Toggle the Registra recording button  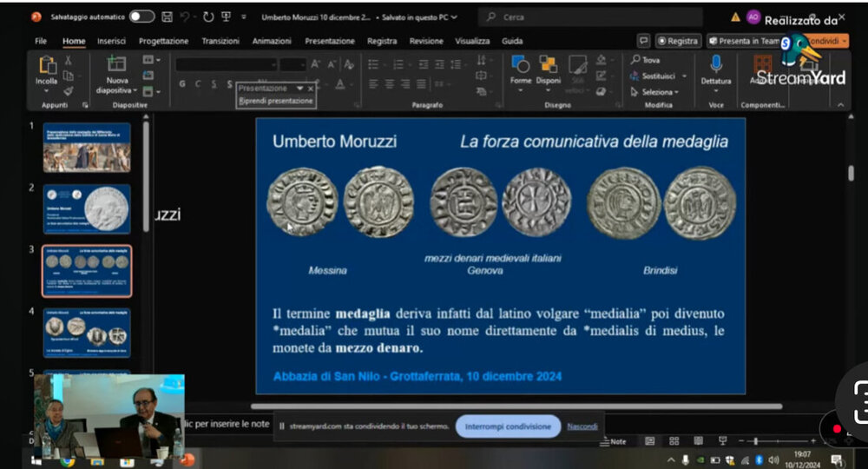678,41
